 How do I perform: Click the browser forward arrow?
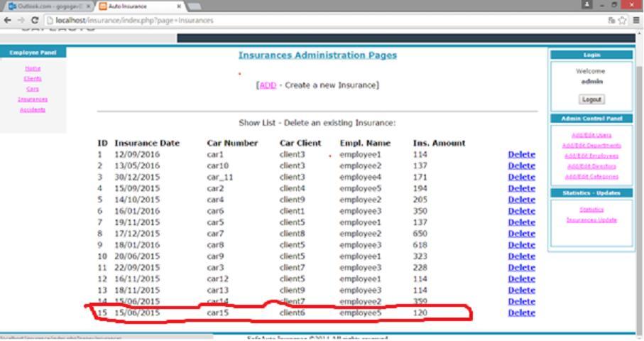21,20
